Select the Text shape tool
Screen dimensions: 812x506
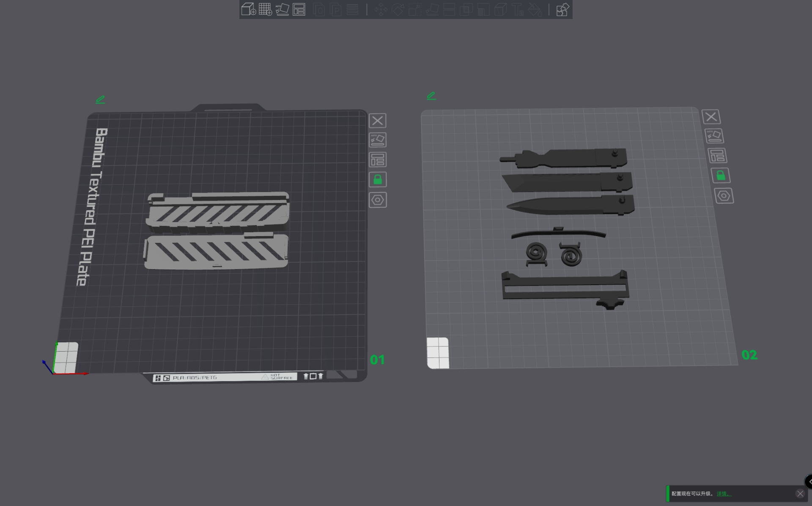click(x=518, y=9)
